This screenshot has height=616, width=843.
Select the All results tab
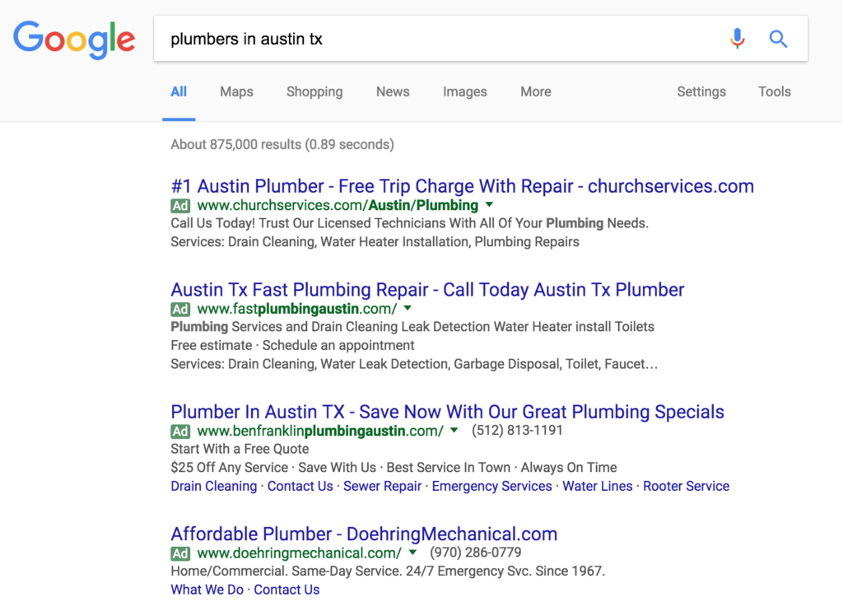(179, 92)
